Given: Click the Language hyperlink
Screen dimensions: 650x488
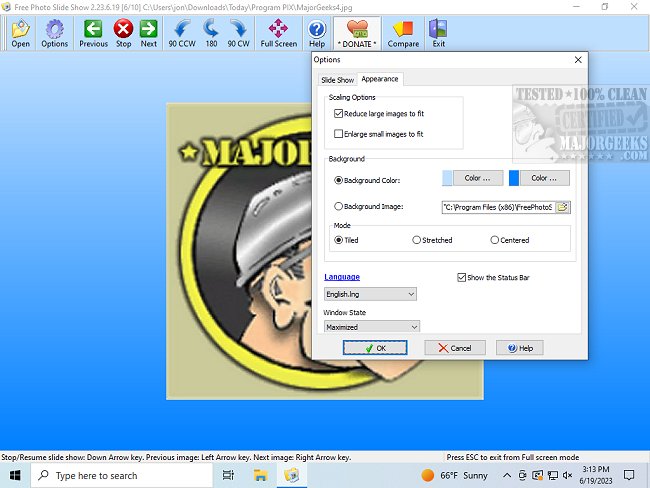Looking at the screenshot, I should [342, 277].
